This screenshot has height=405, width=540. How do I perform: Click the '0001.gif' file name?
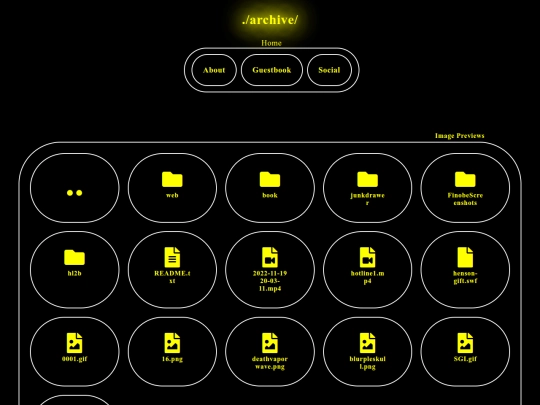tap(74, 359)
